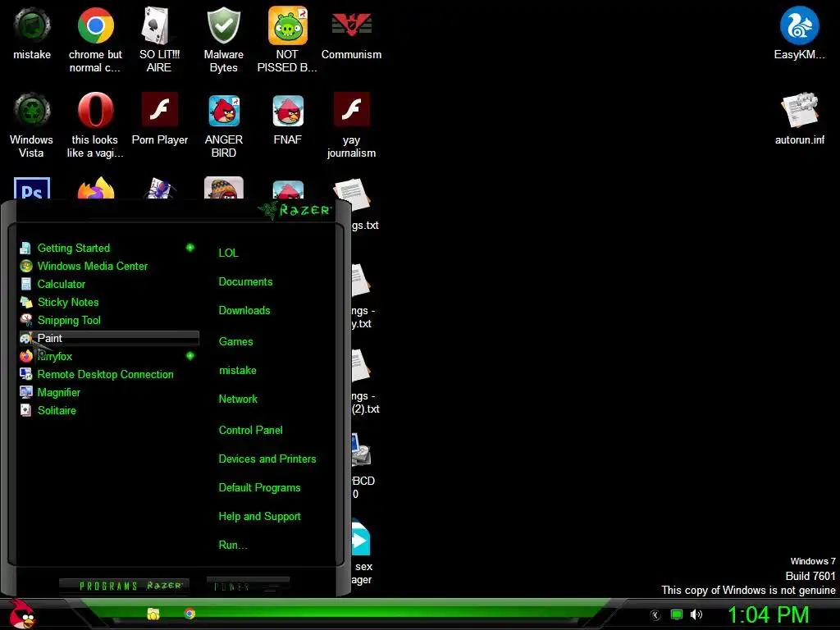Open Default Programs
The width and height of the screenshot is (840, 630).
(x=259, y=487)
